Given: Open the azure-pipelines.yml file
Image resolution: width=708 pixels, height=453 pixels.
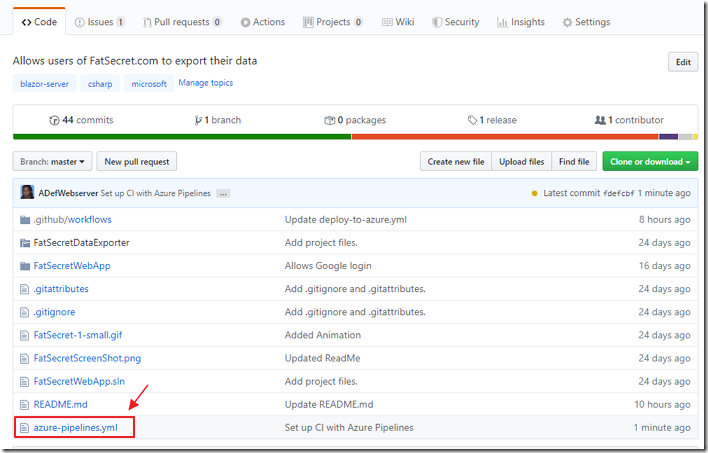Looking at the screenshot, I should coord(75,427).
